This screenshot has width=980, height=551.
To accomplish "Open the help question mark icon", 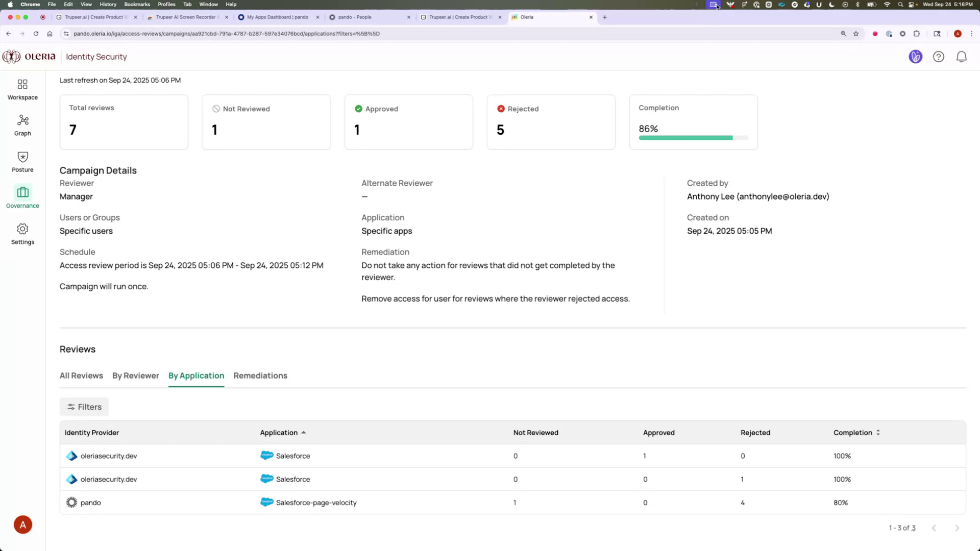I will pyautogui.click(x=939, y=57).
